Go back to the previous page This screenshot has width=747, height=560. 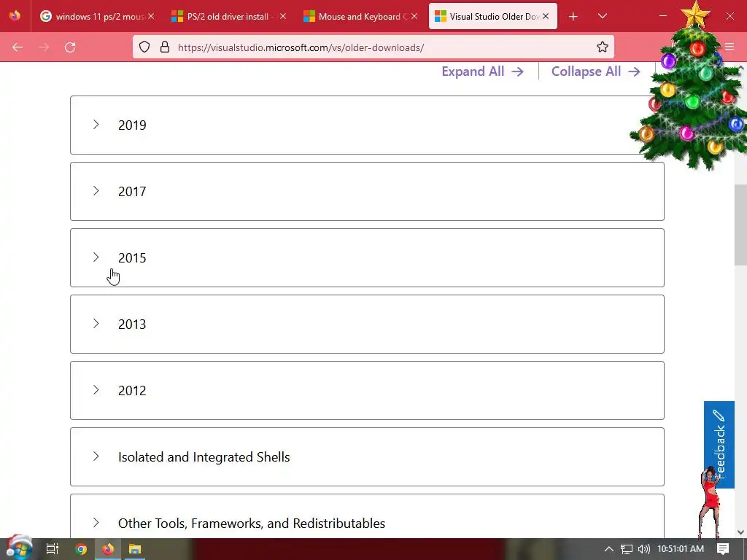(x=18, y=47)
